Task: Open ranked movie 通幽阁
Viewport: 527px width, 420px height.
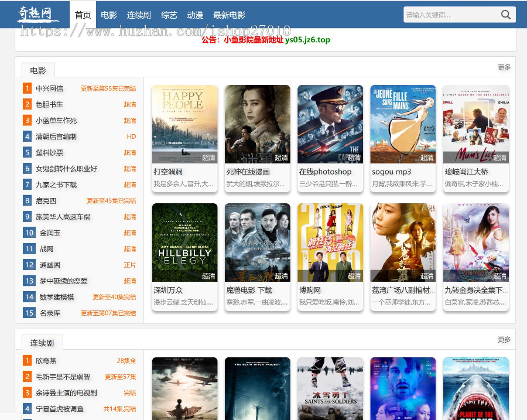Action: point(50,265)
